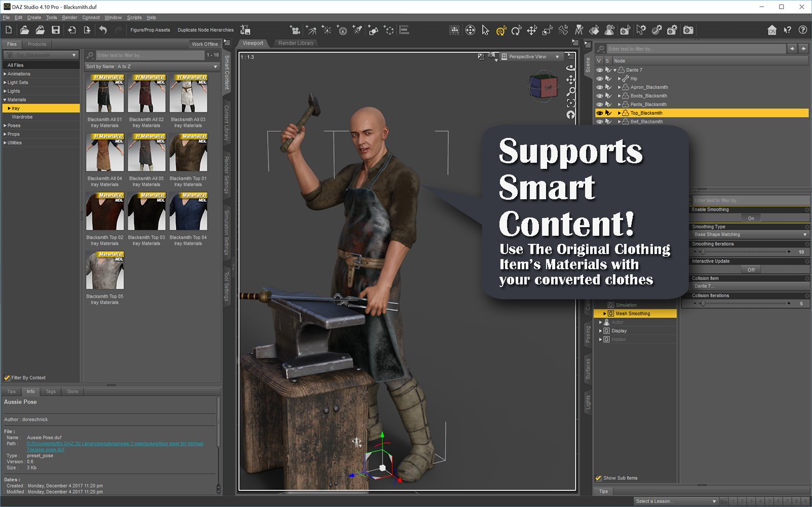Toggle Top_Blacksmith visibility eye

[x=600, y=113]
